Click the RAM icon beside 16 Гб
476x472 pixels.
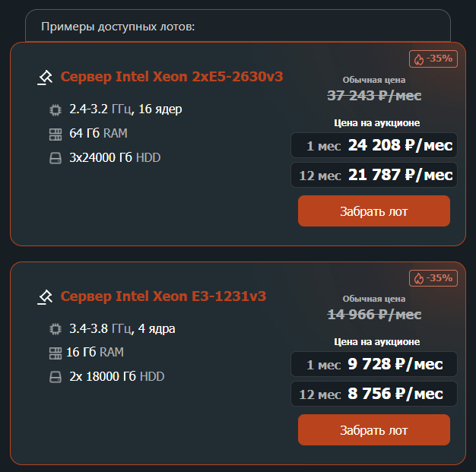pos(56,353)
